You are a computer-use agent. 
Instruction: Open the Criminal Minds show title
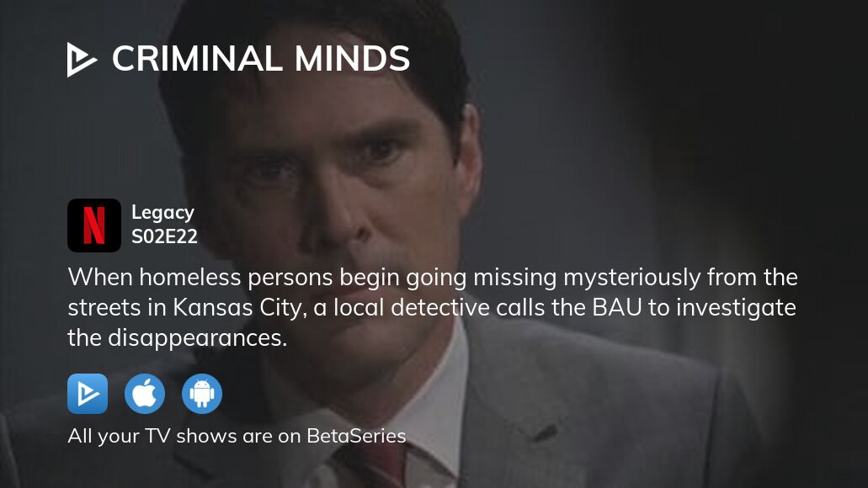pos(261,59)
